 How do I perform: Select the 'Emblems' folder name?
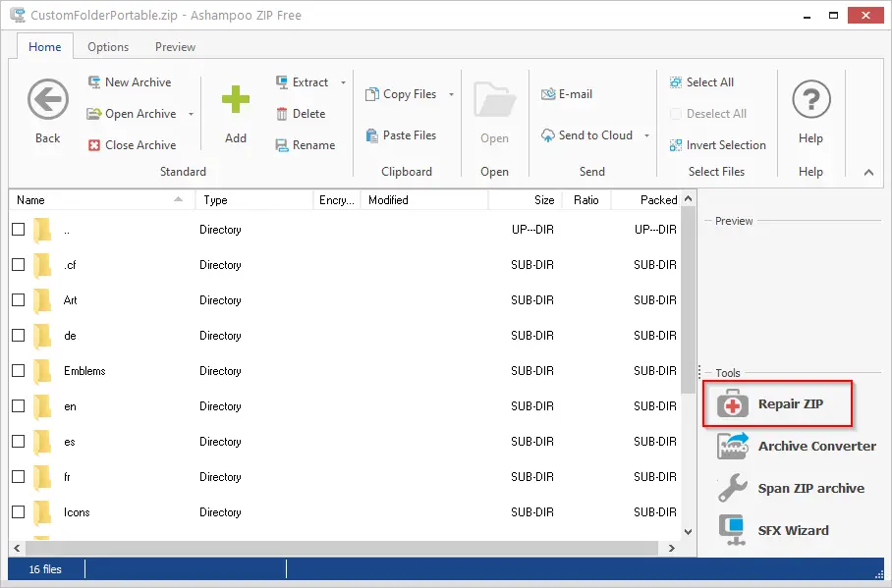coord(84,371)
